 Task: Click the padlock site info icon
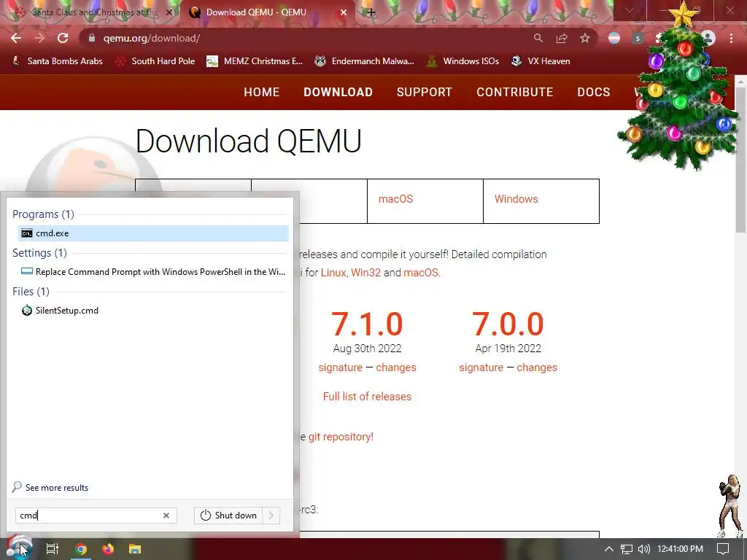(92, 38)
